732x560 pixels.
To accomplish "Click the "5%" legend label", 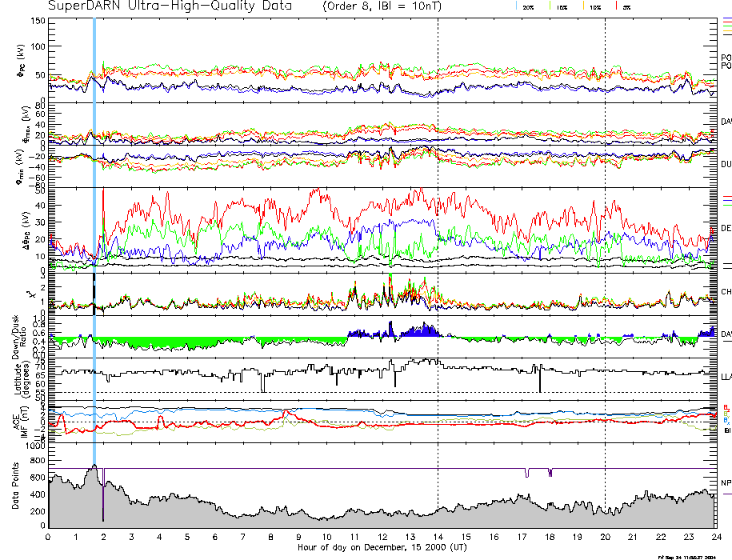I will (626, 8).
